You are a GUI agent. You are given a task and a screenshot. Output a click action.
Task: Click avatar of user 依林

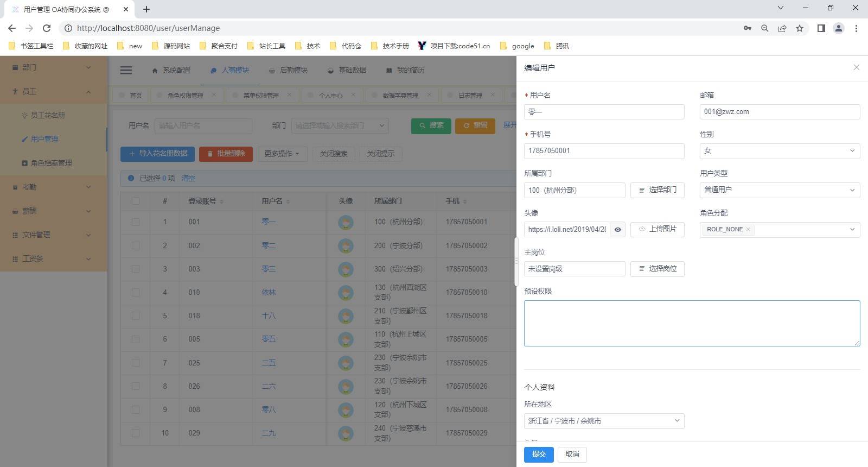tap(346, 293)
